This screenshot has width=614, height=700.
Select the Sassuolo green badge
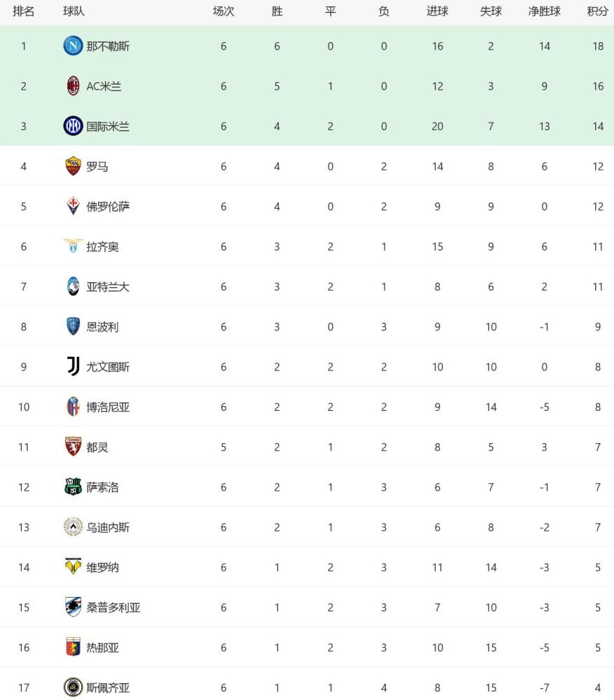(73, 486)
